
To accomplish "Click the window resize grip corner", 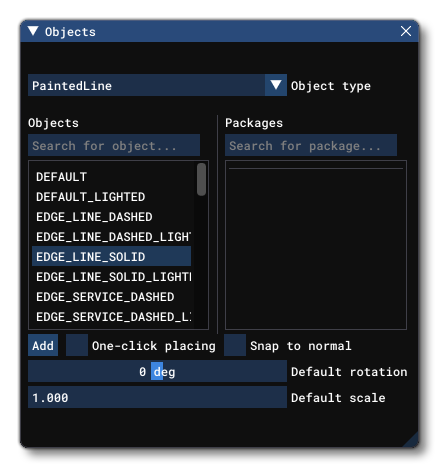I will (412, 440).
